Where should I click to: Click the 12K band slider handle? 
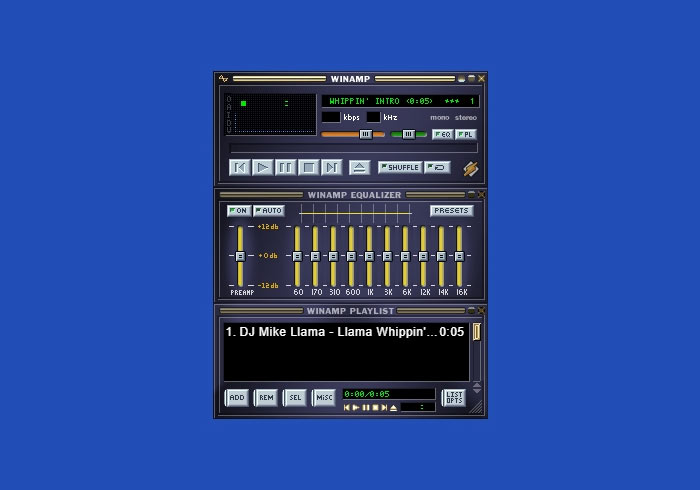point(423,256)
